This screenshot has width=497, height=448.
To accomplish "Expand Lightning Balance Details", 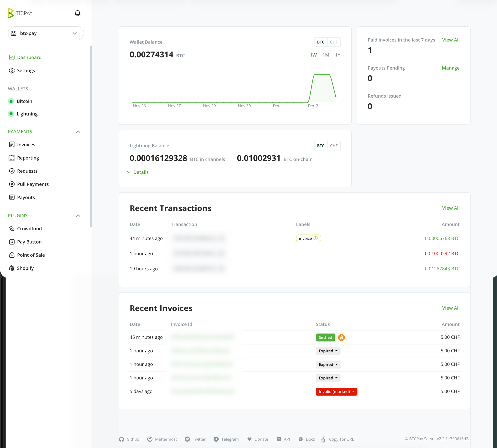I will [141, 172].
